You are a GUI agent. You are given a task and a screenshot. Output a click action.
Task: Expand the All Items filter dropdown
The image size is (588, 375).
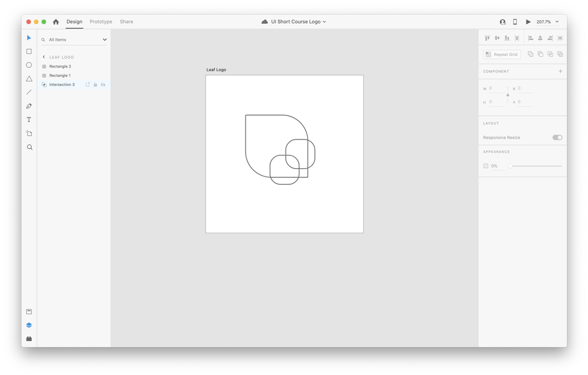[x=104, y=40]
